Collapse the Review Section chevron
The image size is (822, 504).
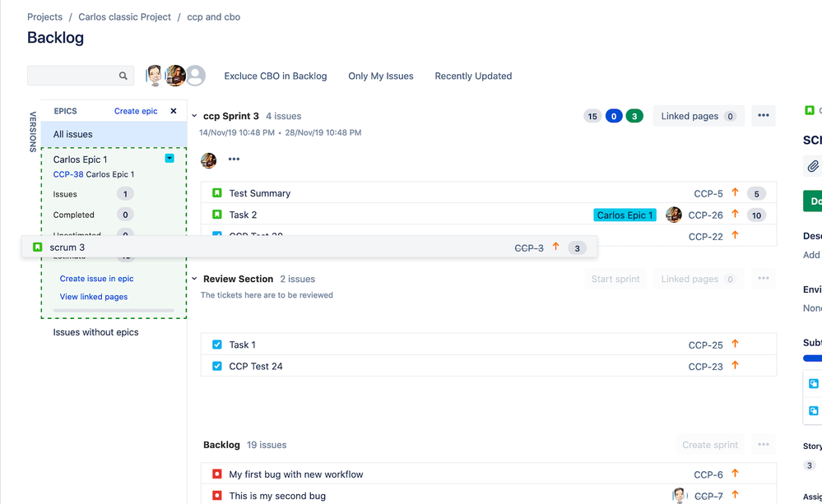[x=194, y=279]
